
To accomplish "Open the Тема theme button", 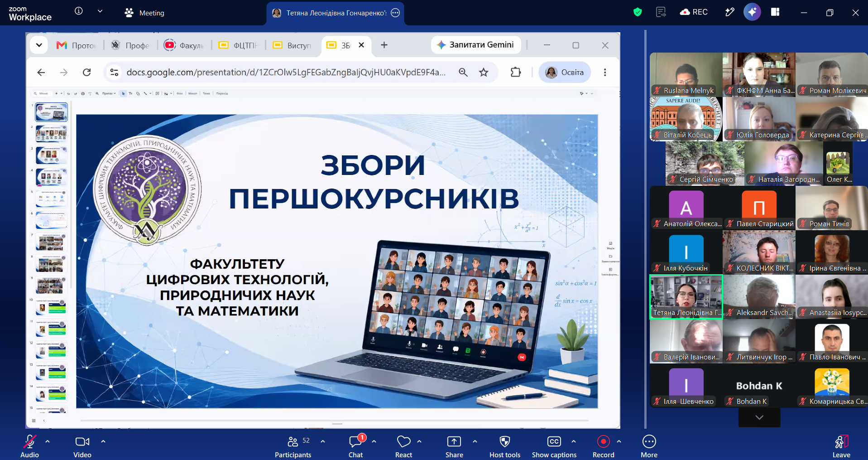I will tap(206, 93).
